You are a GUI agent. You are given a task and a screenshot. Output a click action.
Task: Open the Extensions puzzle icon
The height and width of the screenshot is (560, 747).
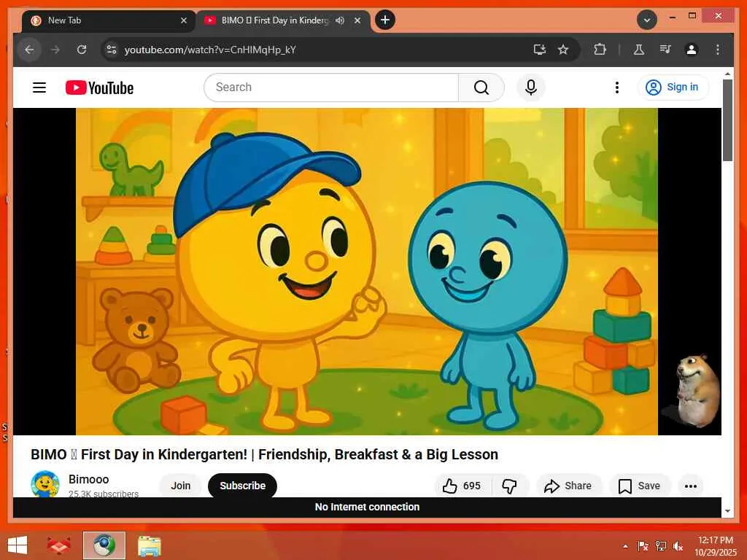pyautogui.click(x=600, y=50)
